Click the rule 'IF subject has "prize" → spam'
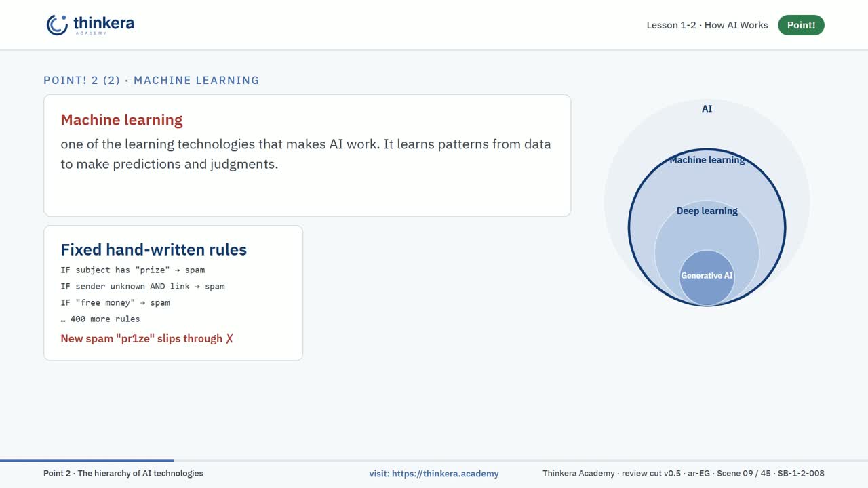 tap(133, 270)
